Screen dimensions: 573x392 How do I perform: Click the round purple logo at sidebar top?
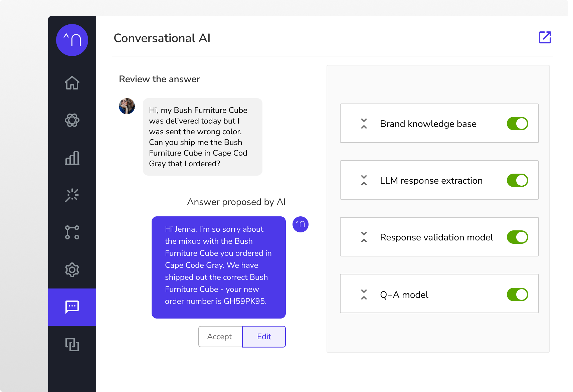pyautogui.click(x=72, y=40)
